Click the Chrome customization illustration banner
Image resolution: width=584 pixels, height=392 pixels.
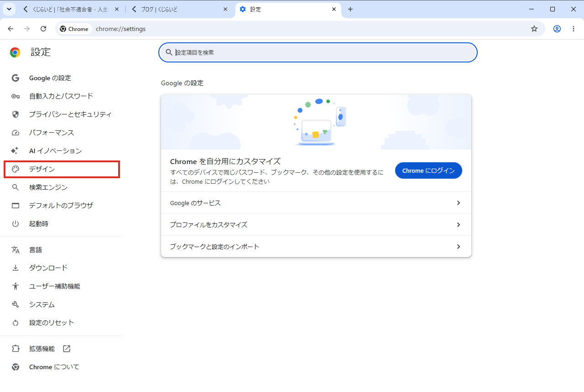point(316,122)
